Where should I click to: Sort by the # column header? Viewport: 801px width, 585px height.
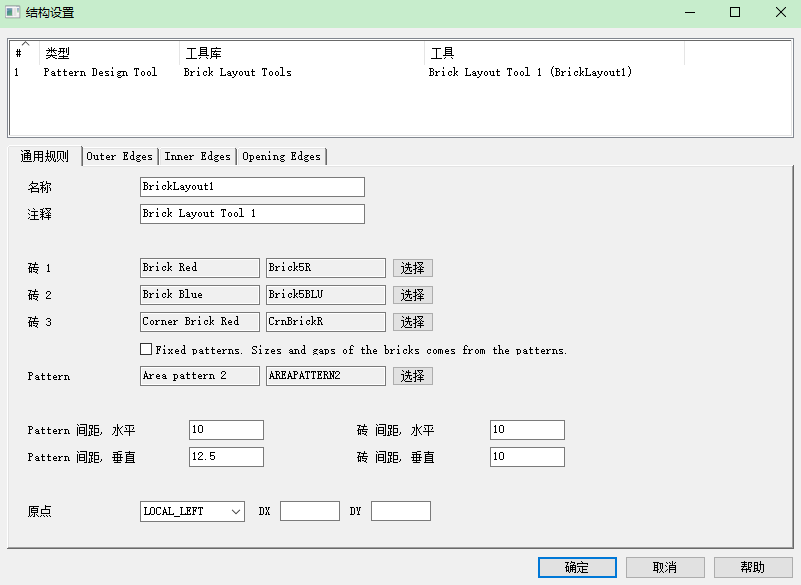tap(24, 53)
